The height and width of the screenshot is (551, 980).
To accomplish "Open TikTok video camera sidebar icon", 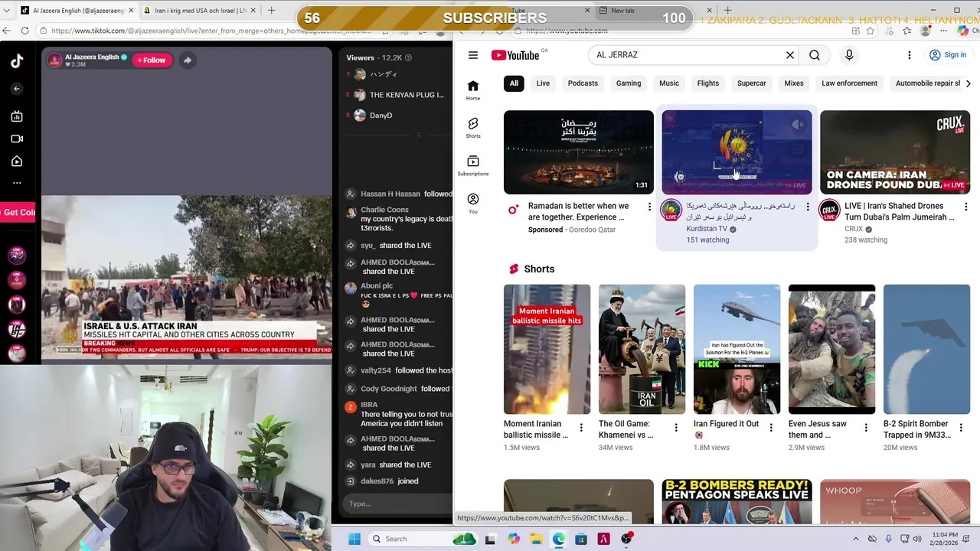I will (x=17, y=139).
